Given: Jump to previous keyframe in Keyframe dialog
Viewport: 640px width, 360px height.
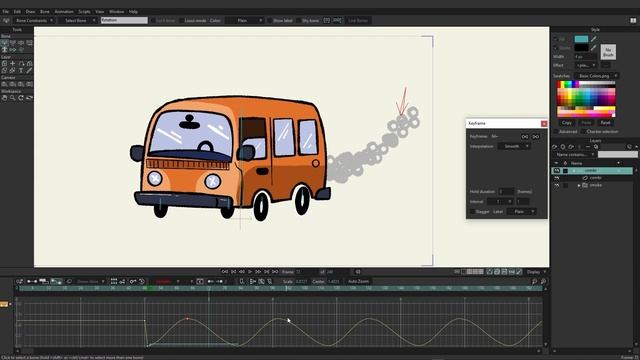Looking at the screenshot, I should point(525,136).
